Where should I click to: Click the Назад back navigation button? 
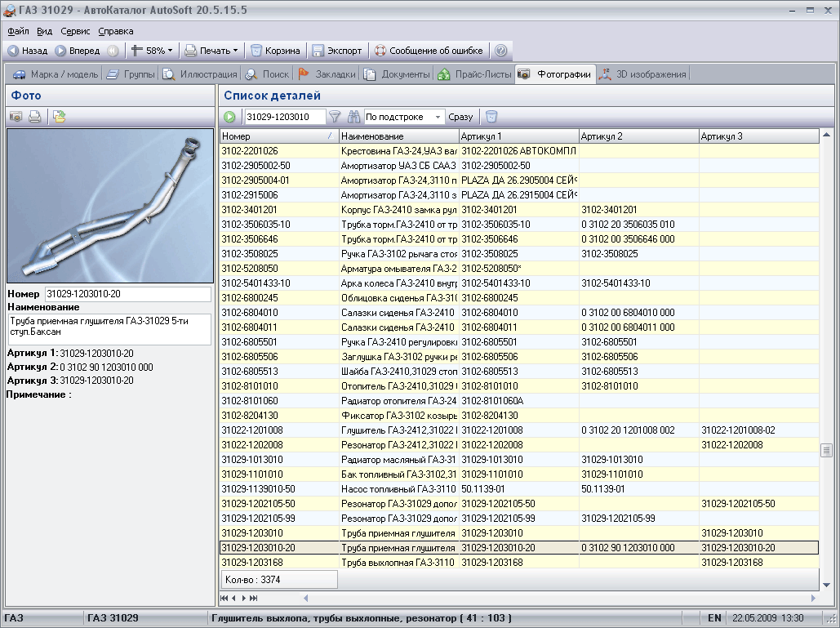tap(28, 51)
